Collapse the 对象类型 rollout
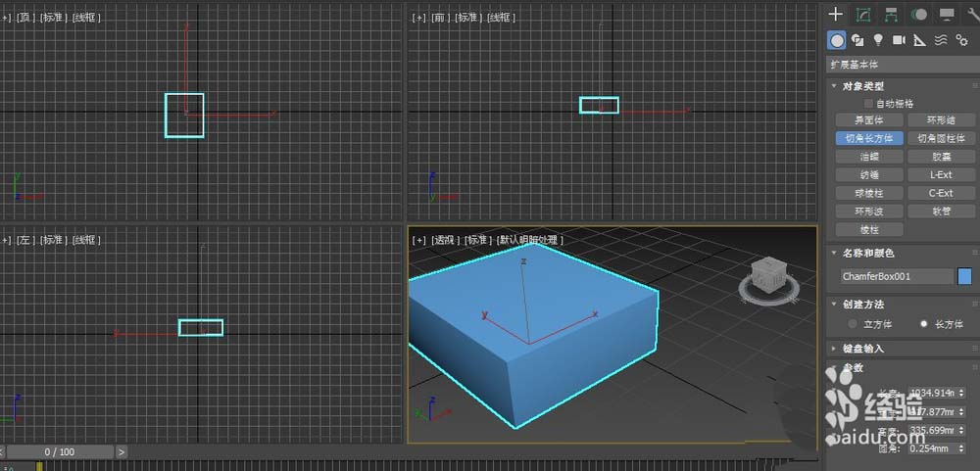The height and width of the screenshot is (471, 980). coord(863,86)
